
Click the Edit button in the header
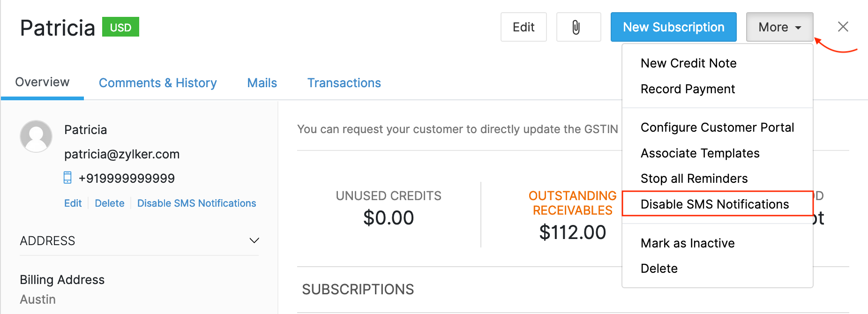524,27
